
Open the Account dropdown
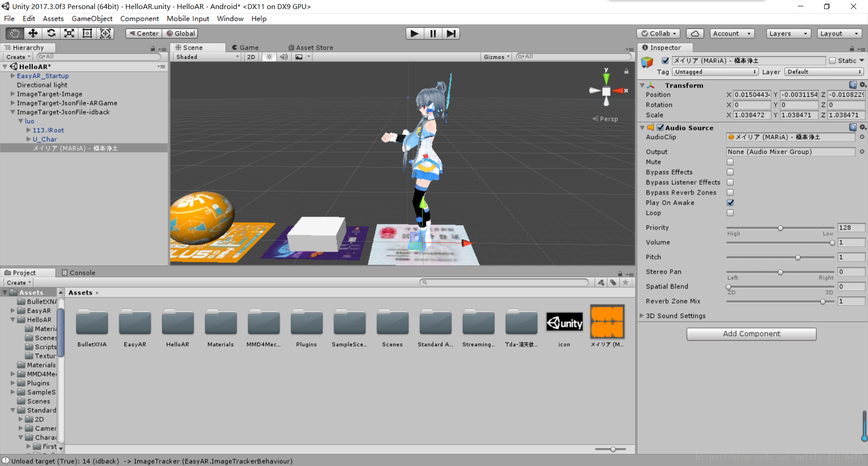click(x=732, y=33)
